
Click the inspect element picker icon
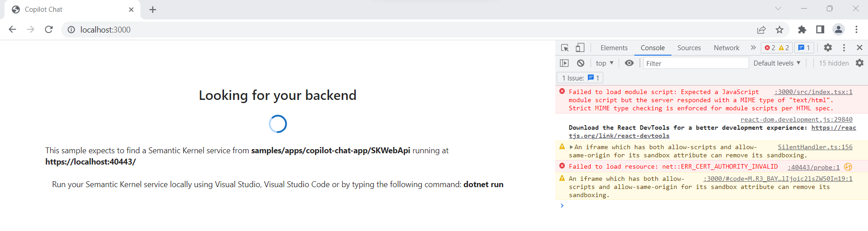(564, 47)
